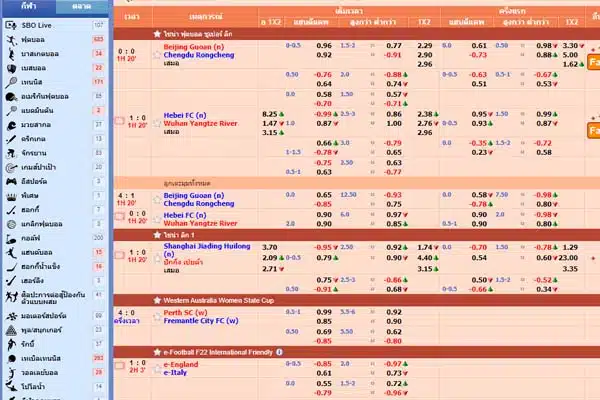Choose the tennis icon in the sports list

[10, 81]
